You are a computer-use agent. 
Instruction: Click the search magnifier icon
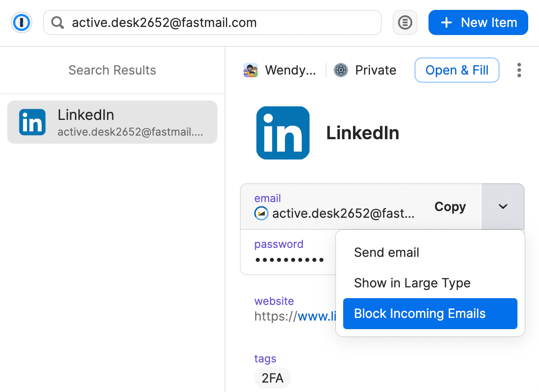57,22
